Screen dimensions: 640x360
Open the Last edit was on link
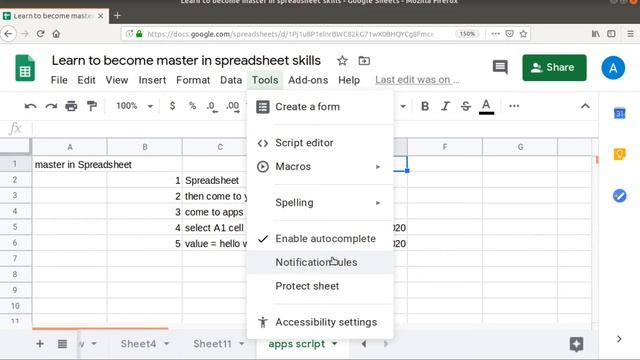pos(417,80)
